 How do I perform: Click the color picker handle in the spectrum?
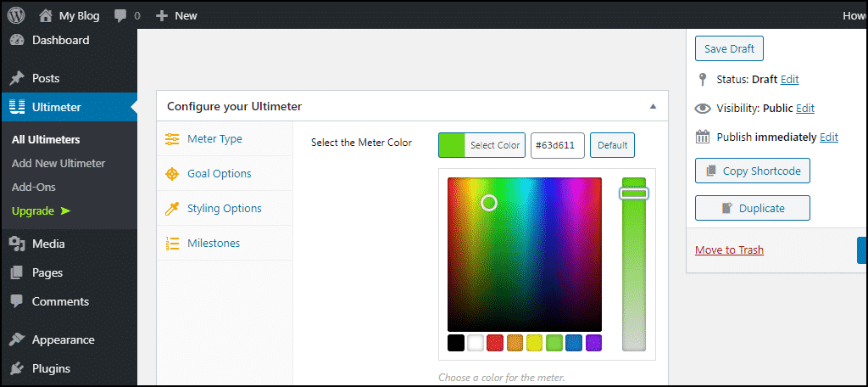point(489,202)
